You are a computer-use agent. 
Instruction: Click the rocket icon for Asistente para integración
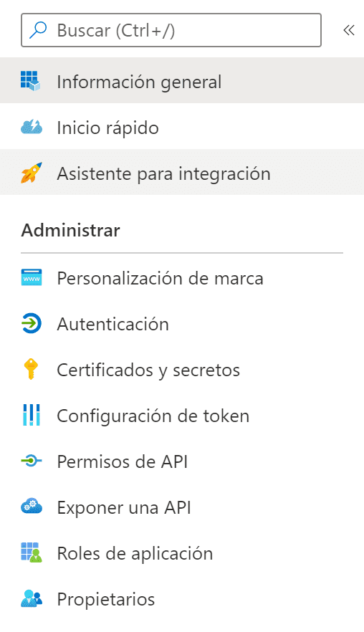[32, 173]
